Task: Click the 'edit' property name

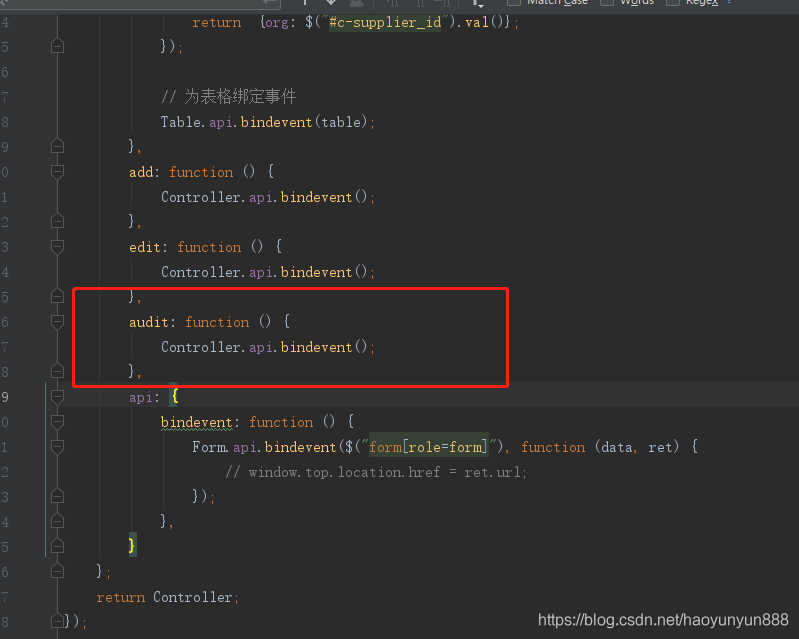Action: [145, 247]
